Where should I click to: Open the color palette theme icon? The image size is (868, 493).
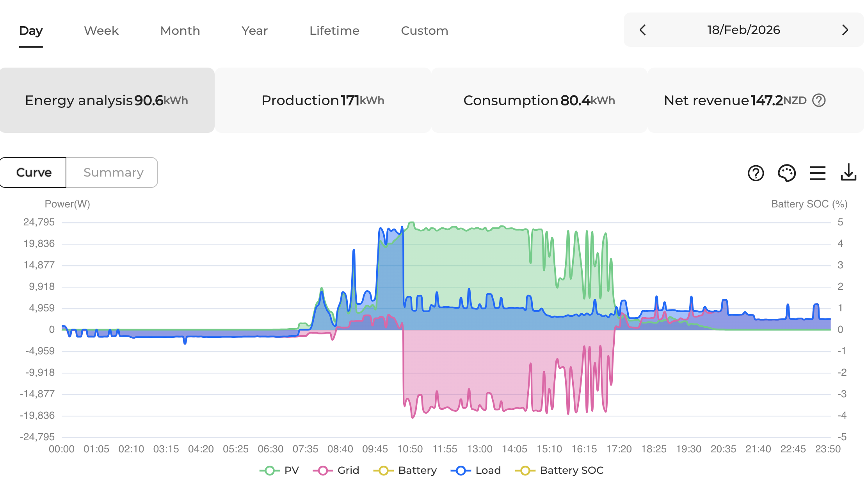coord(786,173)
